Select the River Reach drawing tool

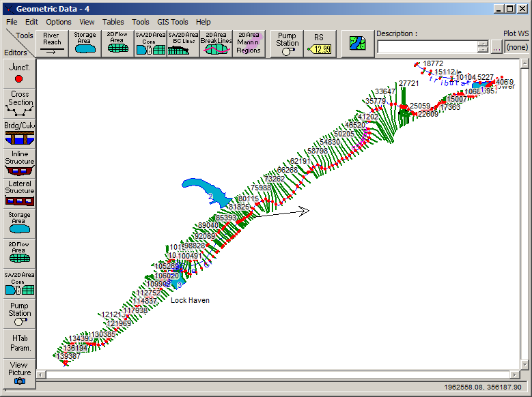(x=52, y=44)
